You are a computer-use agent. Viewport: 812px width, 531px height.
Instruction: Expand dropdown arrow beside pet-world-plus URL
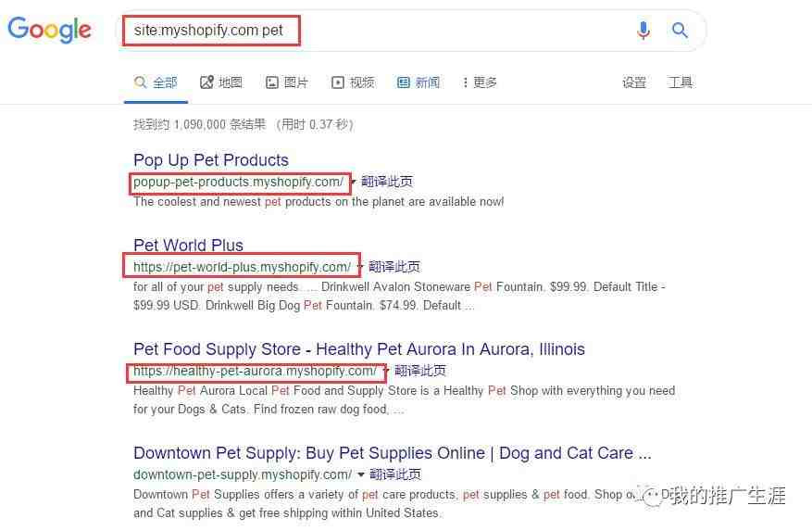[360, 267]
